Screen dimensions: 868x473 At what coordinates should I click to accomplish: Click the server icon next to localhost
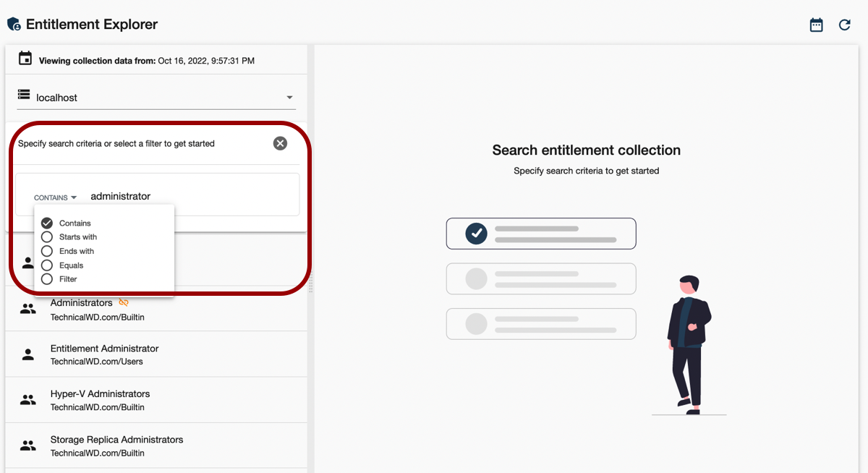tap(24, 95)
